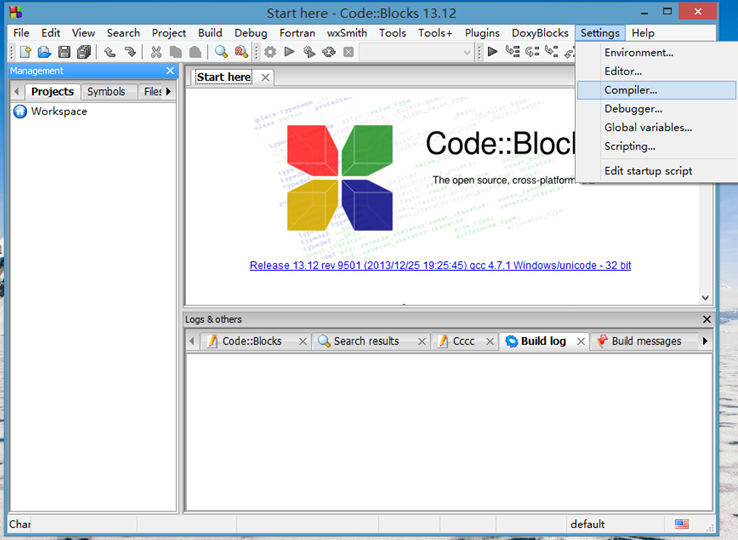Open the Project menu
738x540 pixels.
tap(169, 33)
